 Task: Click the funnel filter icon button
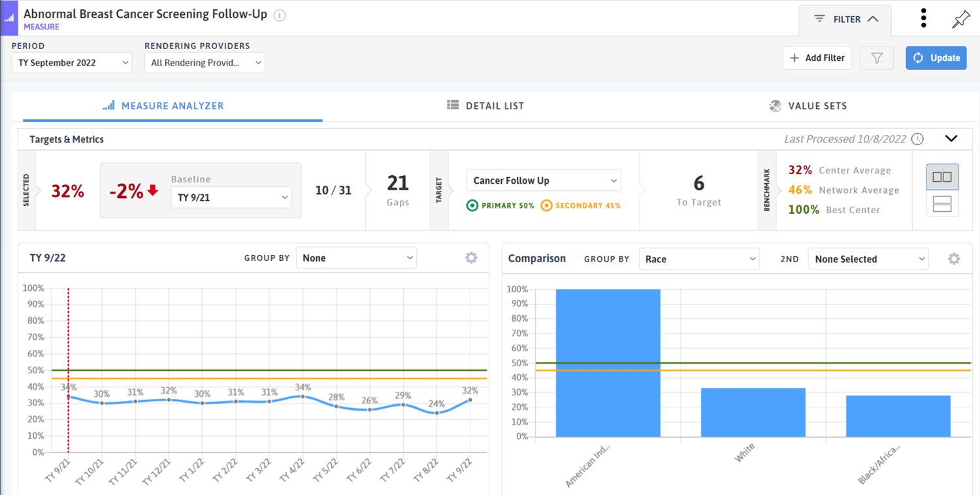click(877, 58)
